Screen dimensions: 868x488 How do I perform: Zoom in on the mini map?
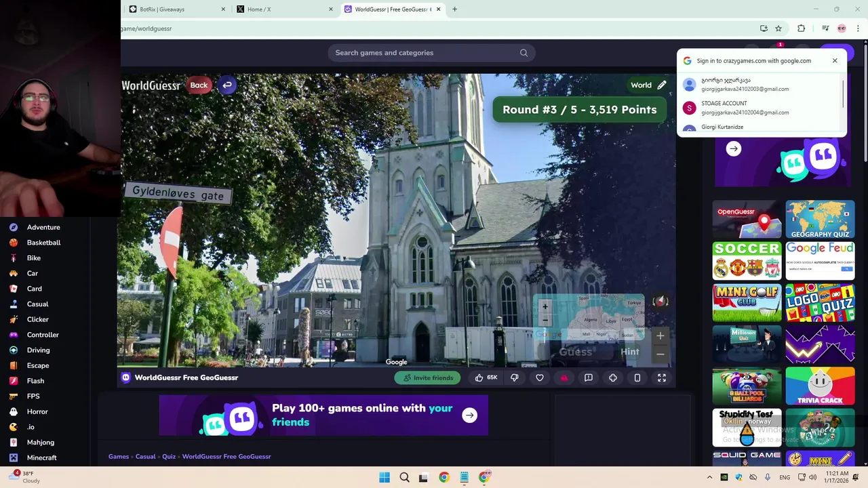(x=545, y=307)
